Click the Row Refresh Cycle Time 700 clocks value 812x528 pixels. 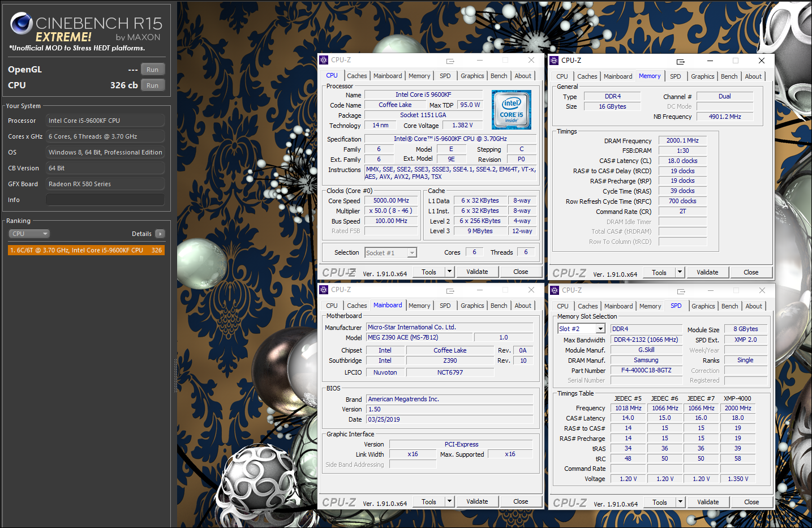tap(682, 201)
